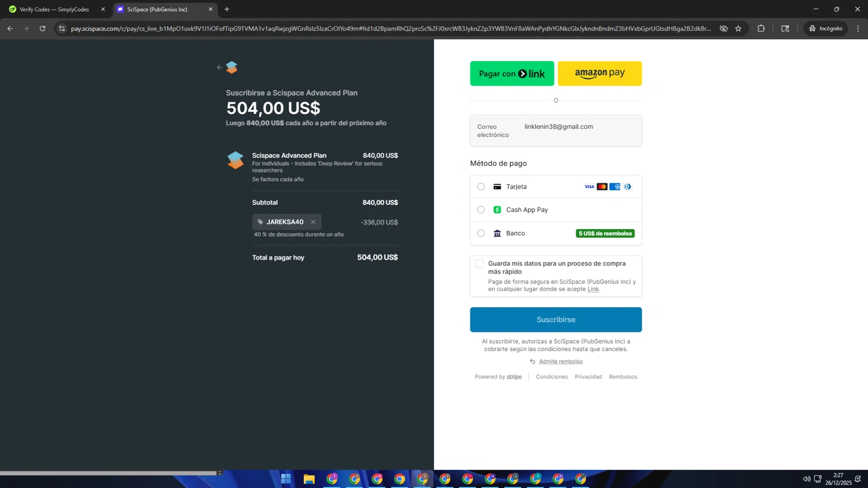Remove the JAREKSA40 promo code with the X
868x488 pixels.
[313, 222]
